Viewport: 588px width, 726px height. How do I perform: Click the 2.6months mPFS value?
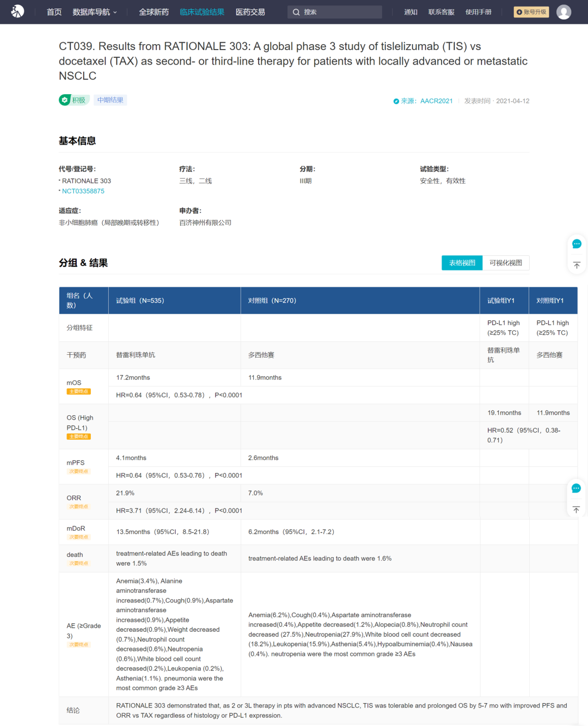tap(264, 458)
